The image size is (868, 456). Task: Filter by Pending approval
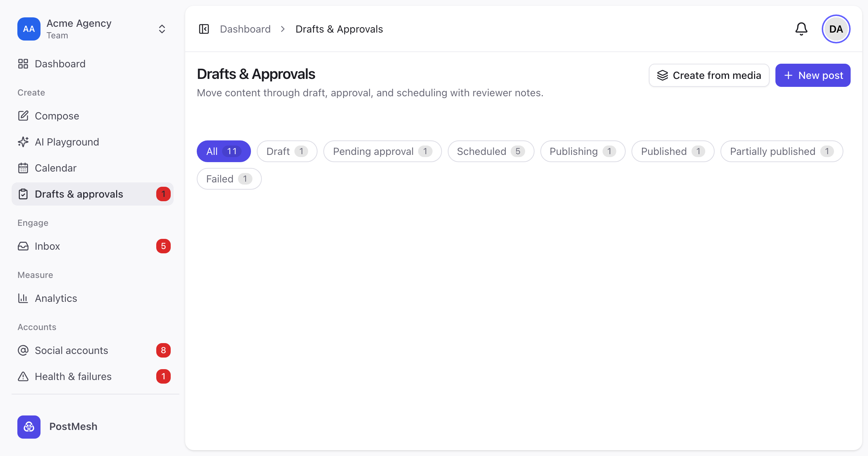(383, 151)
